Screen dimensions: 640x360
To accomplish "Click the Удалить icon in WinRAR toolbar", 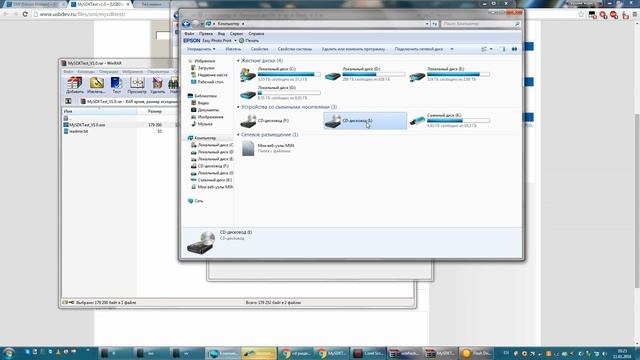I will tap(158, 85).
